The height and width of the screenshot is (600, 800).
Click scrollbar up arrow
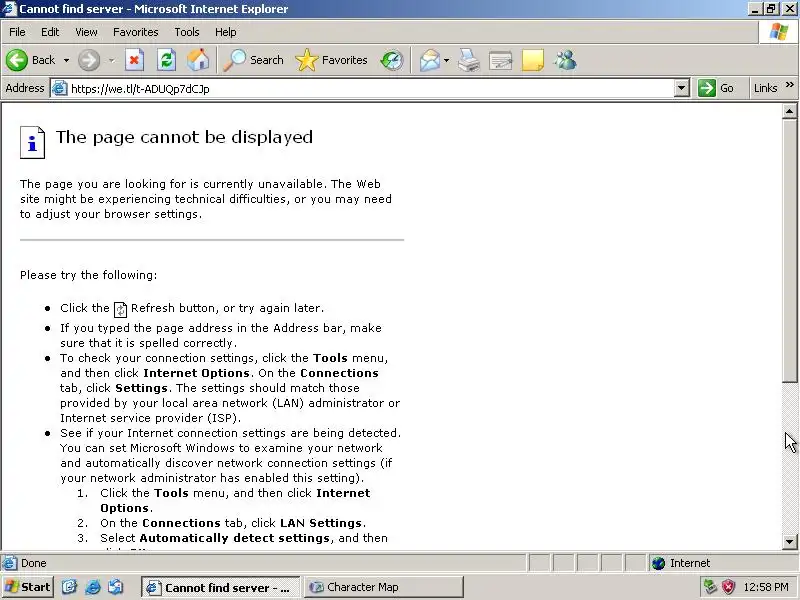[790, 111]
